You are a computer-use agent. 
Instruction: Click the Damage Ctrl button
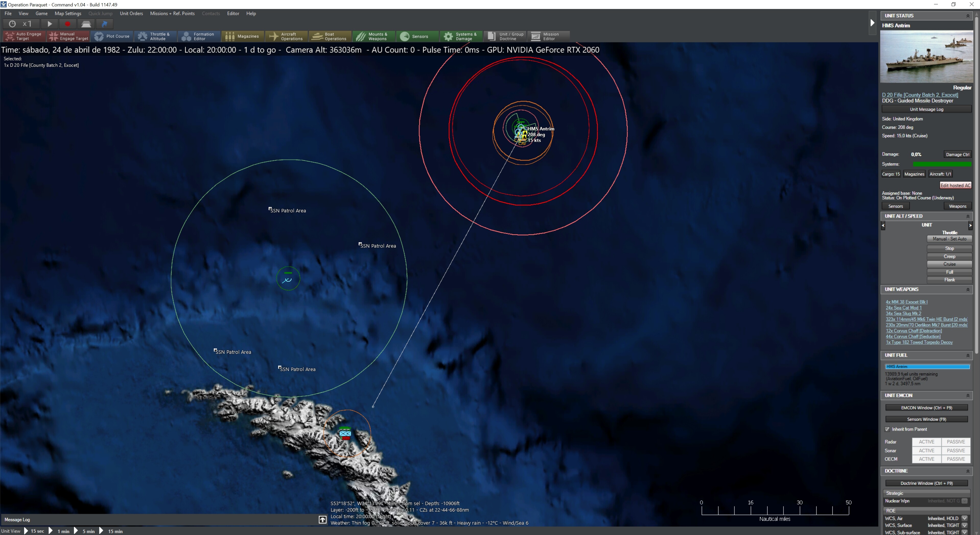pos(958,154)
